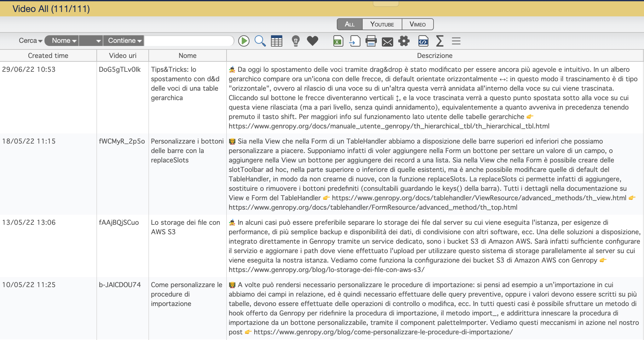Image resolution: width=644 pixels, height=340 pixels.
Task: Click the magnifying glass search icon
Action: click(x=260, y=41)
